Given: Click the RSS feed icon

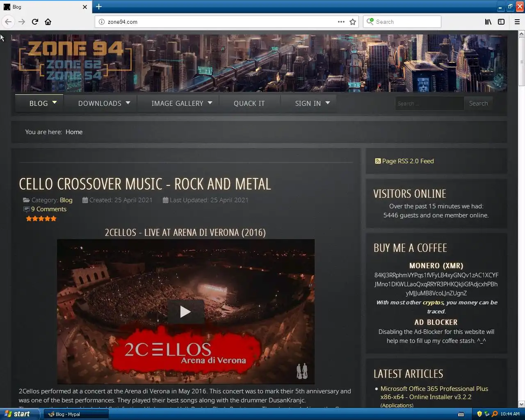Looking at the screenshot, I should pos(378,161).
